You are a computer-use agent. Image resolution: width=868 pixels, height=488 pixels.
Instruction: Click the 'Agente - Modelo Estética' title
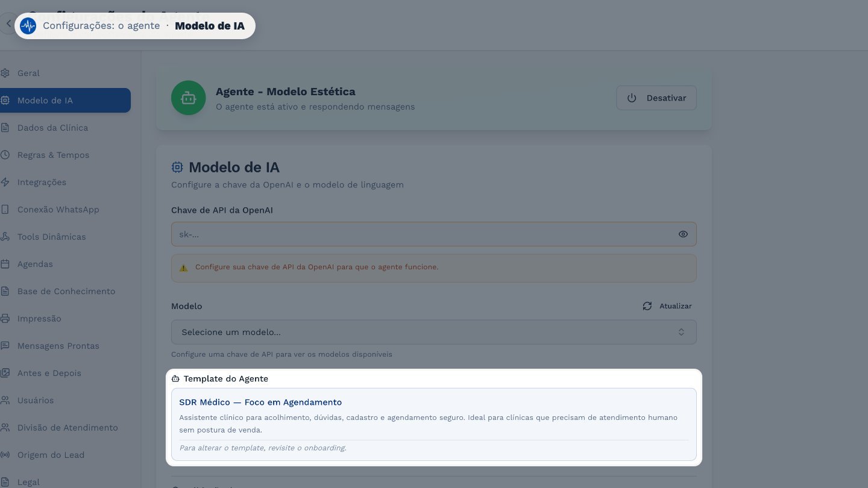click(x=285, y=92)
